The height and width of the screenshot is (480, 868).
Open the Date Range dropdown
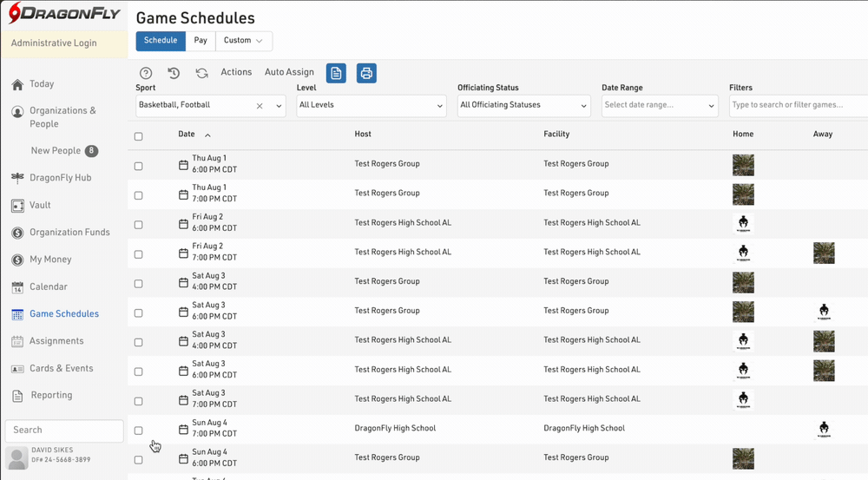[660, 106]
